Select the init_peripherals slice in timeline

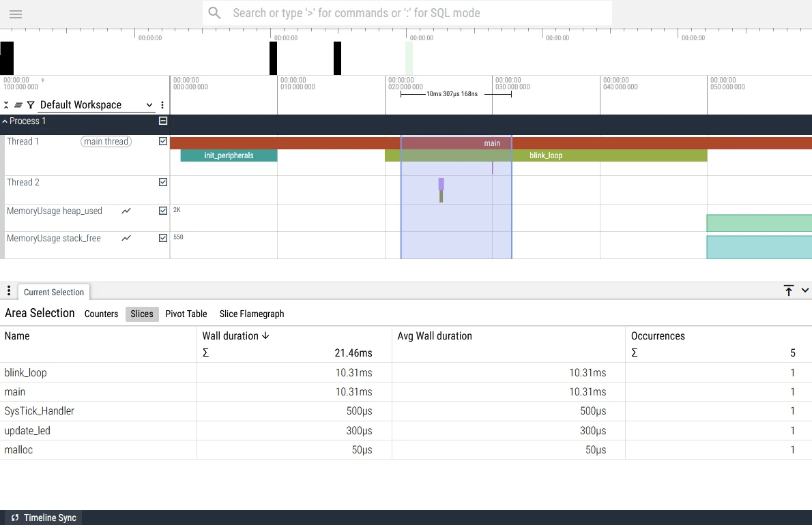click(x=229, y=155)
